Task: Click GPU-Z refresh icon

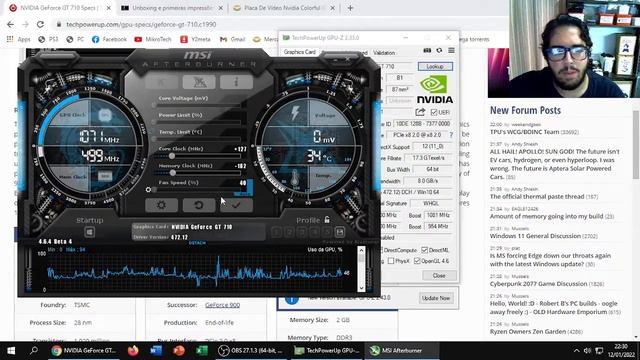Action: pos(439,50)
